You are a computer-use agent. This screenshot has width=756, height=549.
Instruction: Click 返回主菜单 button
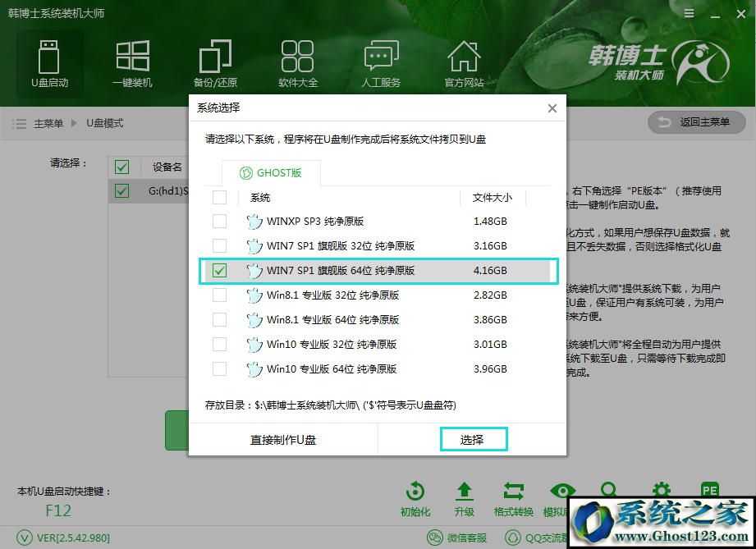coord(697,122)
